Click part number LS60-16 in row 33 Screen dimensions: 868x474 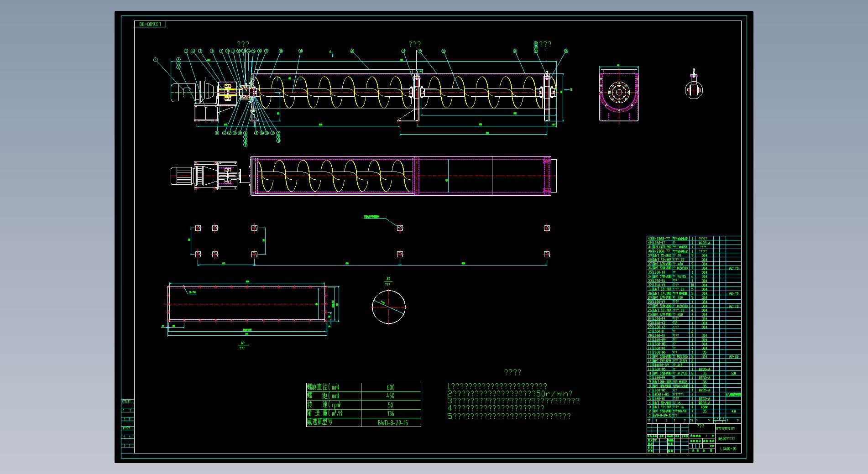pos(659,281)
